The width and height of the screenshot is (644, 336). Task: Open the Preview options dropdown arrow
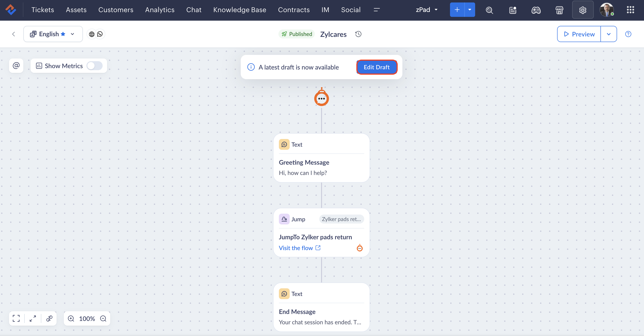coord(609,34)
